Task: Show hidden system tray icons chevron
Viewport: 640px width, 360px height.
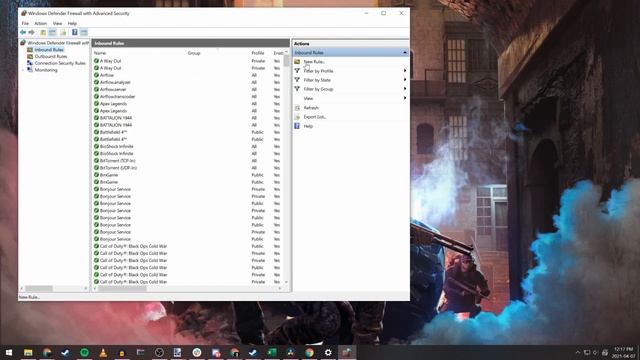Action: point(578,352)
